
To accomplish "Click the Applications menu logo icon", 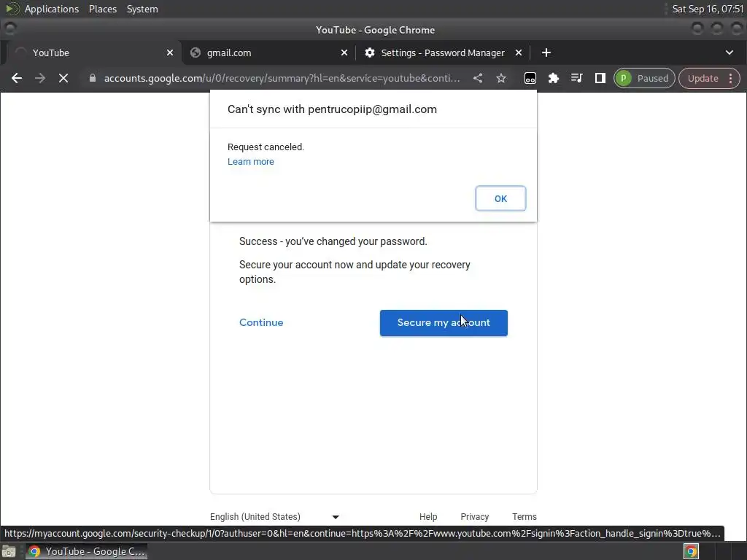I will click(12, 9).
